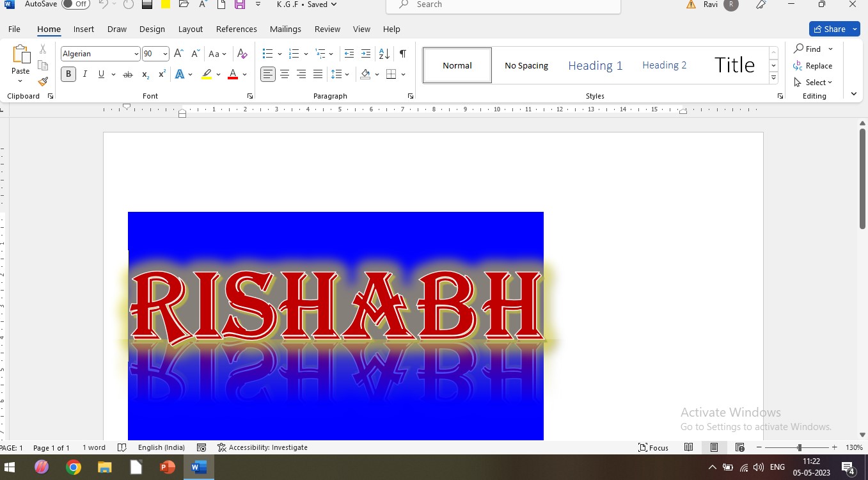Apply the Heading 1 style
This screenshot has width=868, height=480.
595,65
